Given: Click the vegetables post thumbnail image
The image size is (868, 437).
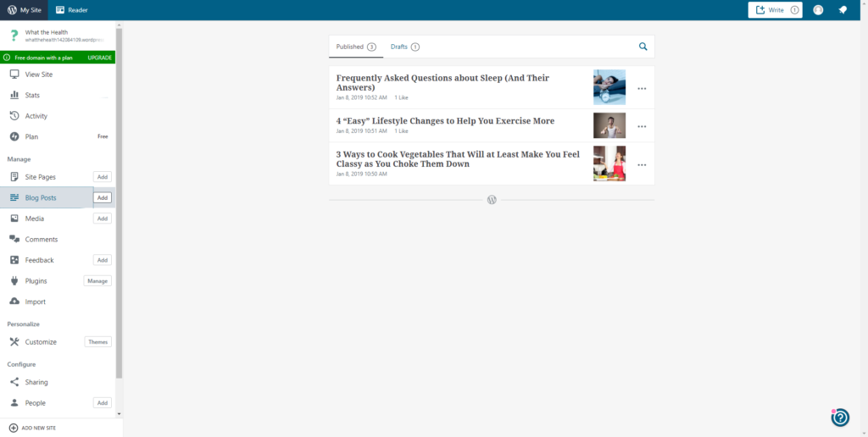Looking at the screenshot, I should (x=609, y=163).
